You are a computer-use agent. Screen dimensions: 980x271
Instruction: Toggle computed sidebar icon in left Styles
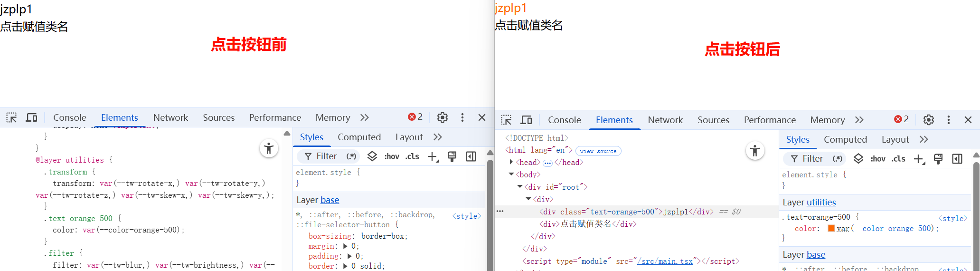[x=471, y=156]
